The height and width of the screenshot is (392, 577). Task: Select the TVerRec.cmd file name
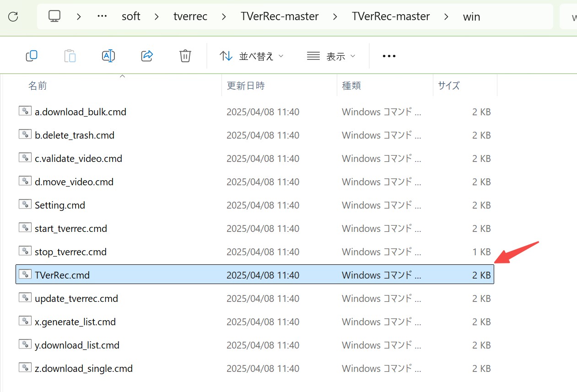(62, 275)
